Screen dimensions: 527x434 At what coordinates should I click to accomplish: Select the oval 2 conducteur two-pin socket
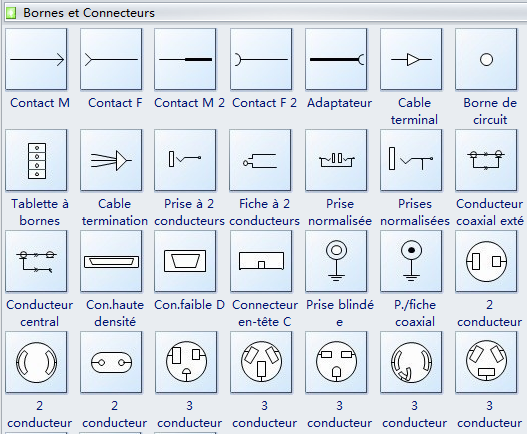click(x=111, y=362)
